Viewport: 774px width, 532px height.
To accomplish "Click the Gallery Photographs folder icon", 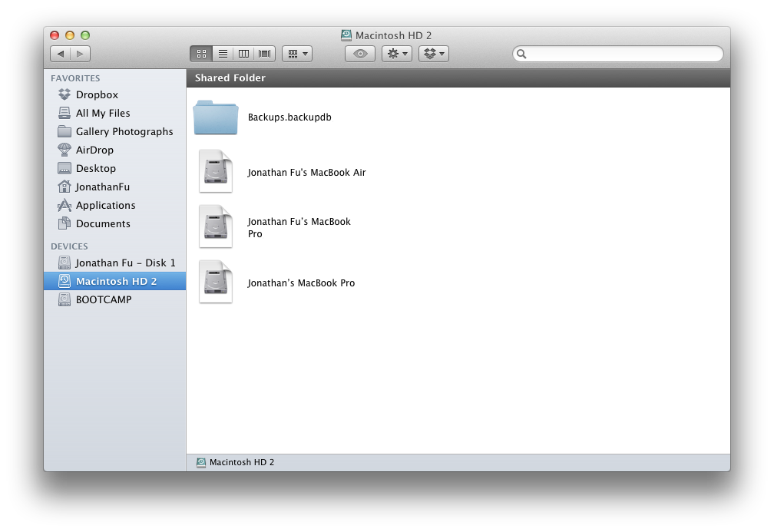I will (64, 131).
